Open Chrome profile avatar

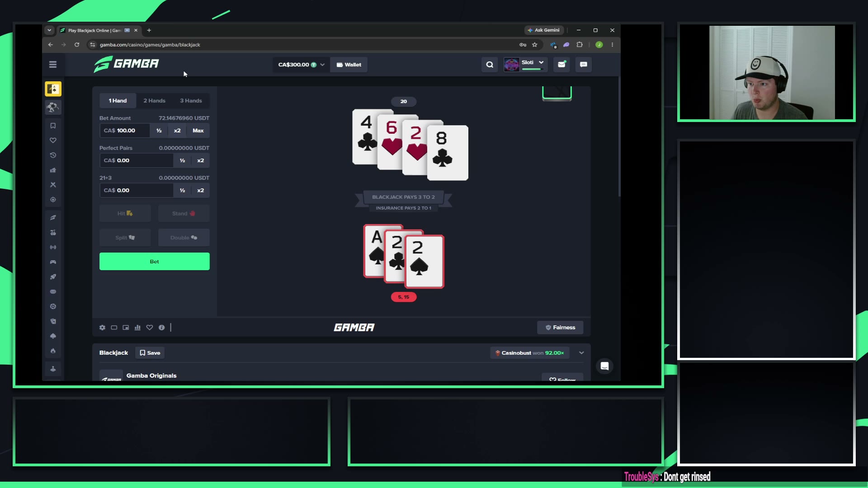599,45
